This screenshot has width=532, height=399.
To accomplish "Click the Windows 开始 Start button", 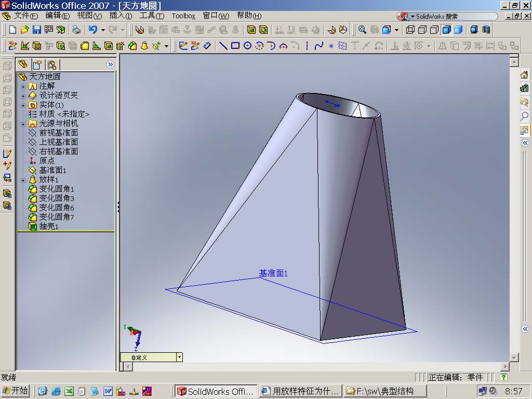I will [x=15, y=391].
